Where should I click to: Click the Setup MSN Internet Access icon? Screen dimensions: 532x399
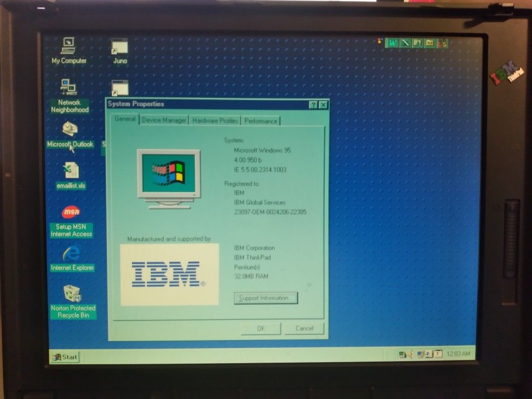(x=71, y=221)
